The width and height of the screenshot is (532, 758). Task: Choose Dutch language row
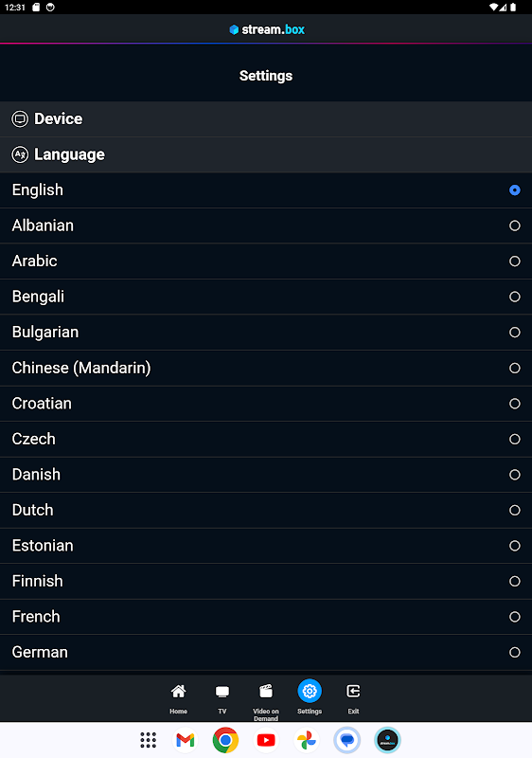tap(266, 510)
